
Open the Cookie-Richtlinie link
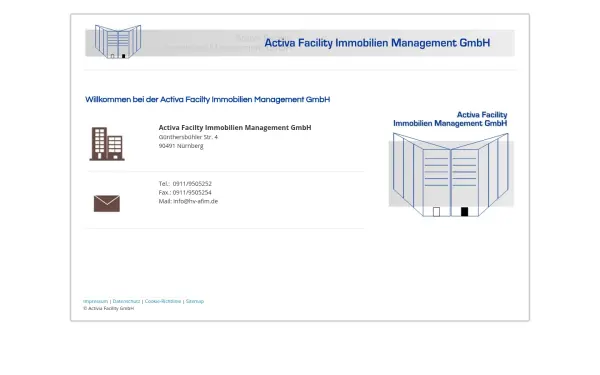tap(163, 301)
